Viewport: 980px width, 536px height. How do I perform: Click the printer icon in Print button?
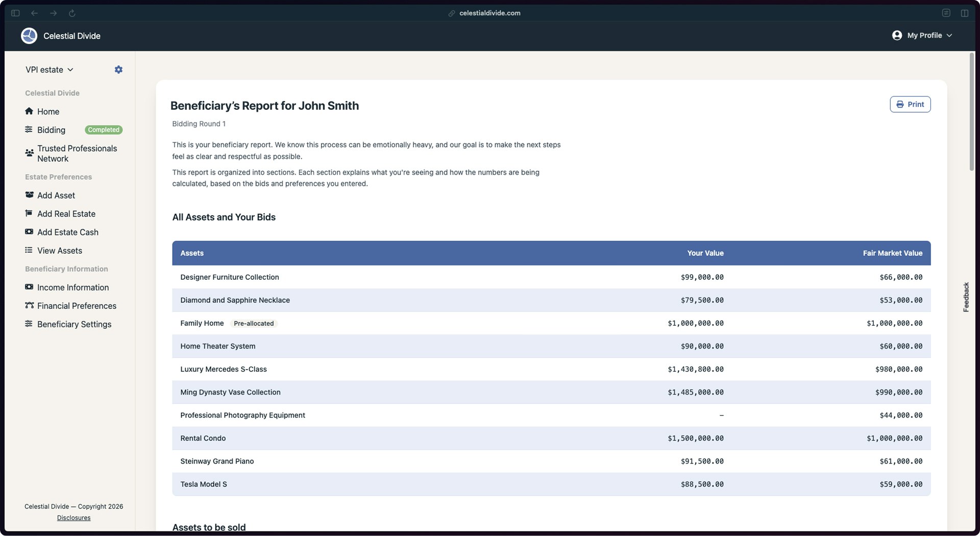tap(900, 104)
